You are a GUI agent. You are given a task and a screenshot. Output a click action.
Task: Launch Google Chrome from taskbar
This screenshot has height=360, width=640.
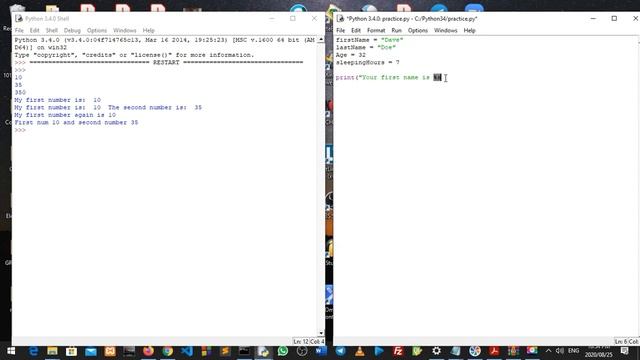[167, 351]
